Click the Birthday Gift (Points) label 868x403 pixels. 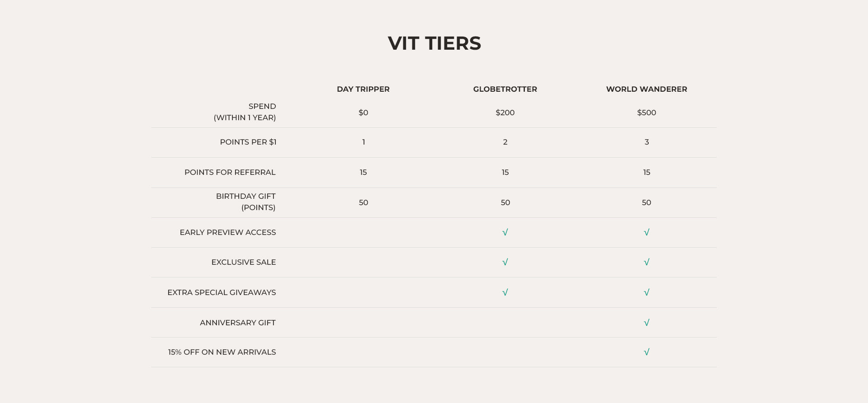[245, 201]
